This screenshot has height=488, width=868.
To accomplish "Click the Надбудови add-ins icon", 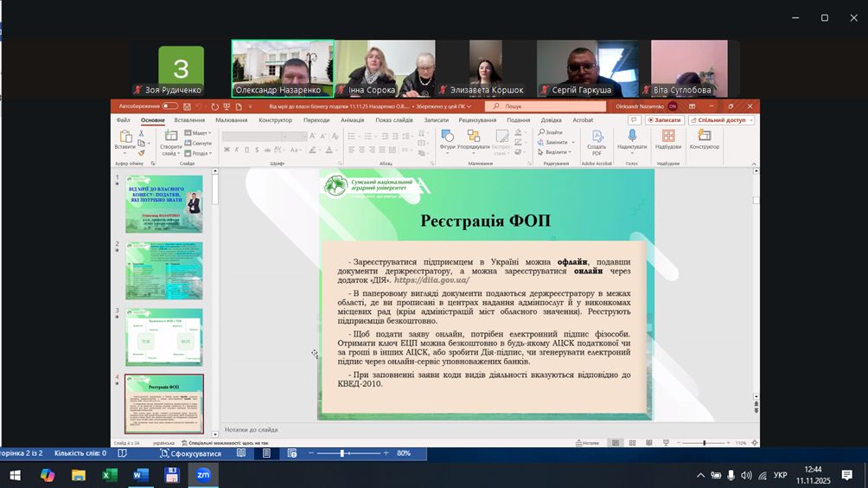I will pos(667,138).
